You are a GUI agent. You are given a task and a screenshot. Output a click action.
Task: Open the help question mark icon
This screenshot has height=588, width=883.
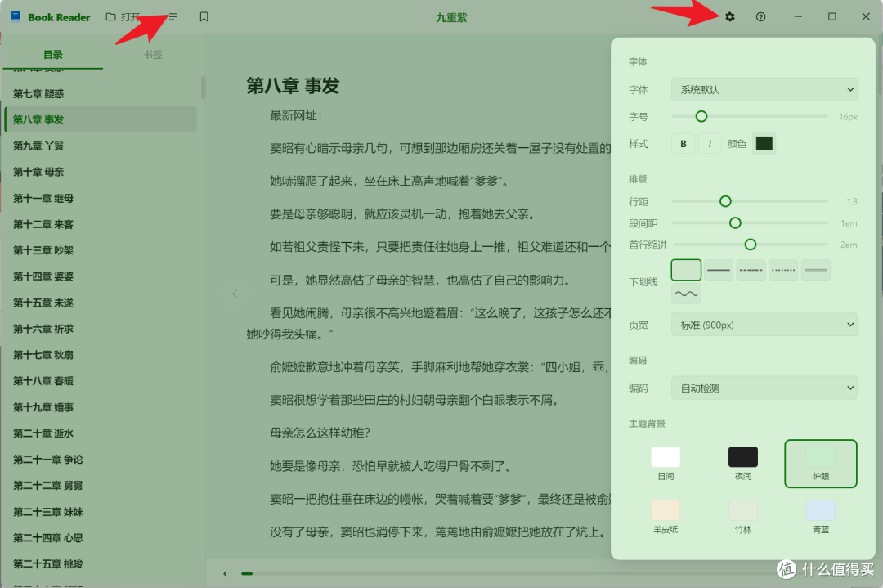(x=761, y=17)
